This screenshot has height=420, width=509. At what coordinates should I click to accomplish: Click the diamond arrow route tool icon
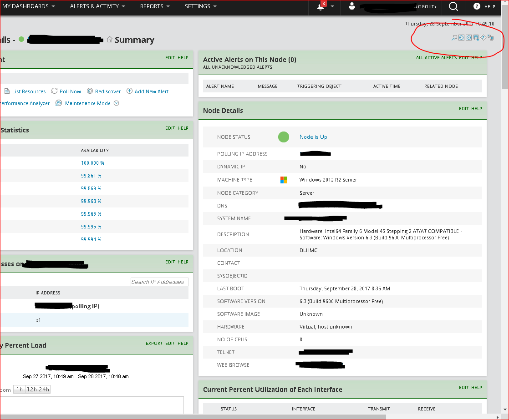(483, 38)
